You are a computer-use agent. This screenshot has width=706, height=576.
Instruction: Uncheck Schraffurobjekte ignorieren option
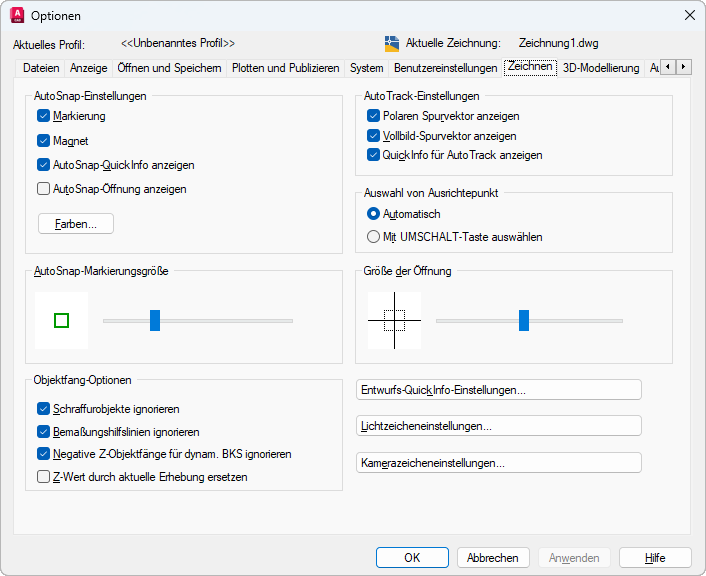[x=44, y=409]
